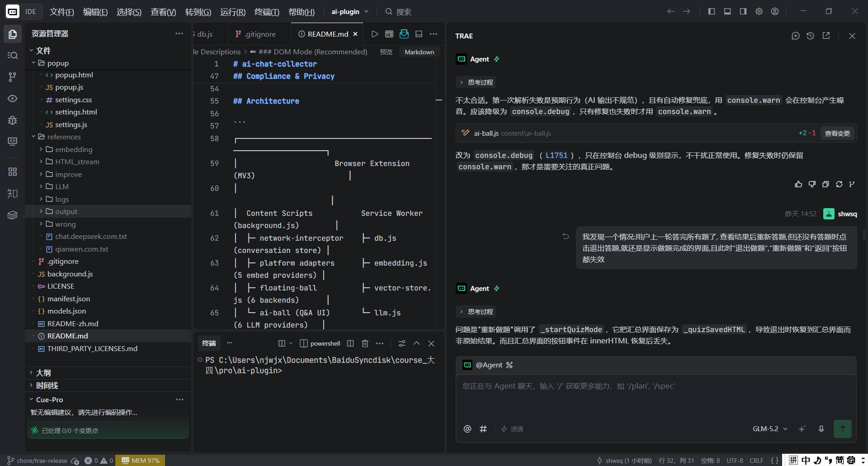Open terminal panel settings sliders icon
Image resolution: width=868 pixels, height=466 pixels.
(x=402, y=343)
